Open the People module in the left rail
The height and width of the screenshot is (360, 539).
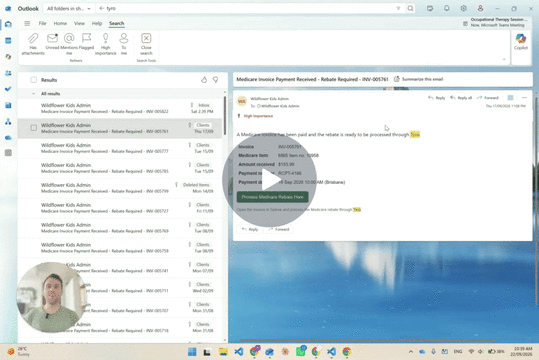8,73
